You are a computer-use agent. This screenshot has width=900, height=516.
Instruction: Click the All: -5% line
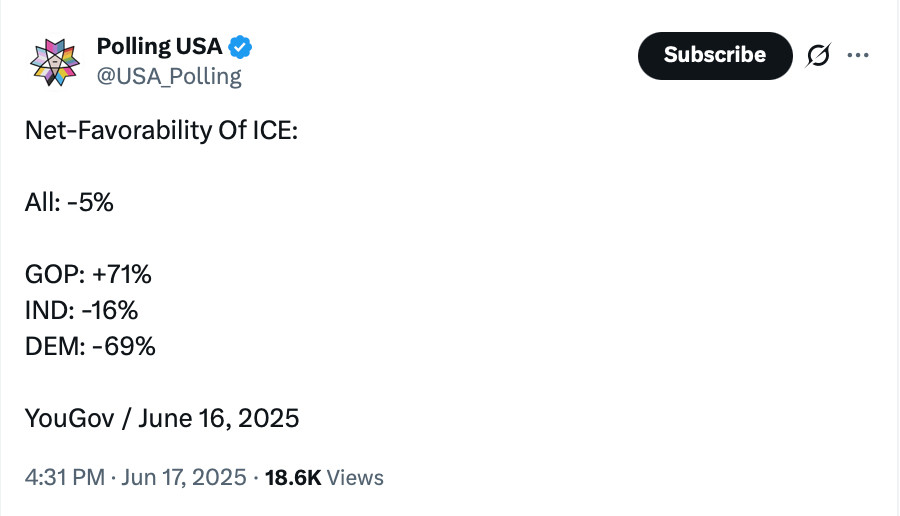point(69,202)
